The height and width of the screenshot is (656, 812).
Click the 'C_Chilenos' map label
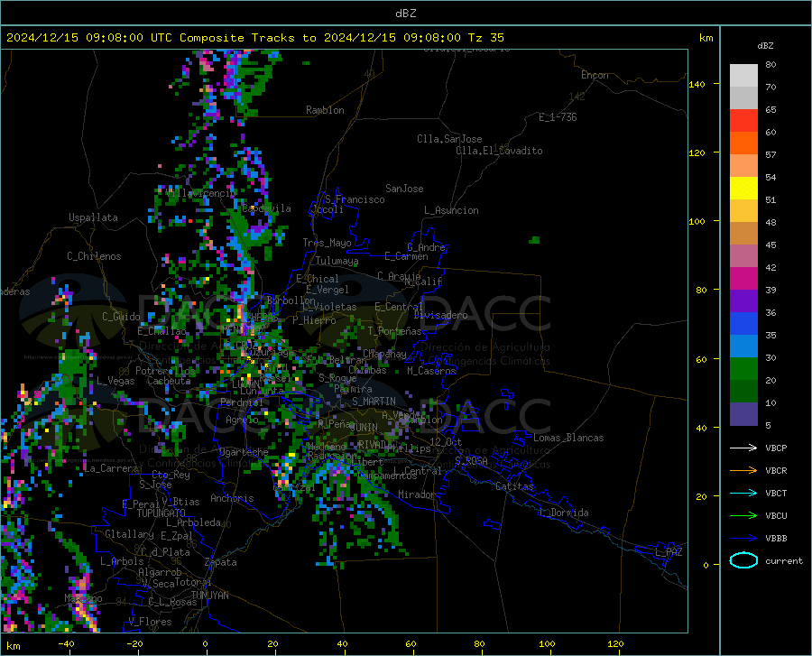pyautogui.click(x=94, y=256)
